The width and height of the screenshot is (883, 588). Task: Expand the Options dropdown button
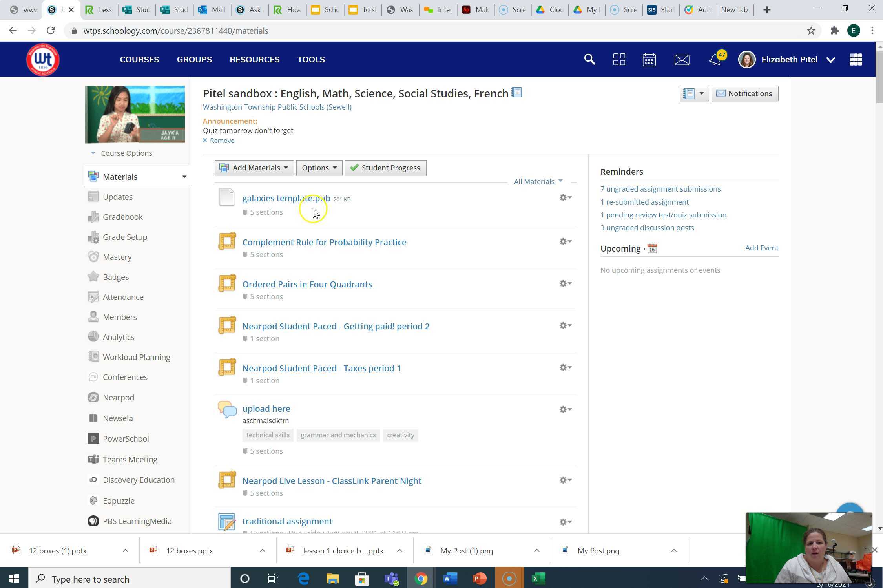coord(319,168)
